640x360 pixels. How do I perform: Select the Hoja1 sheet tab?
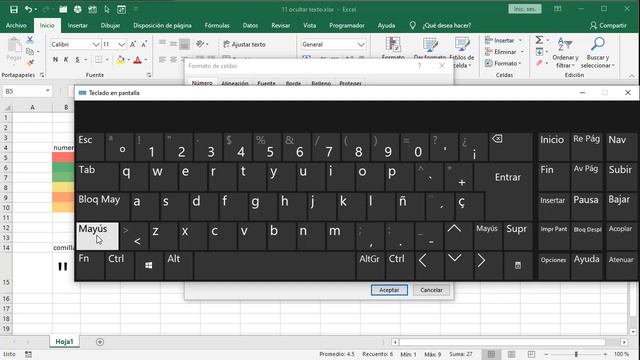[64, 342]
